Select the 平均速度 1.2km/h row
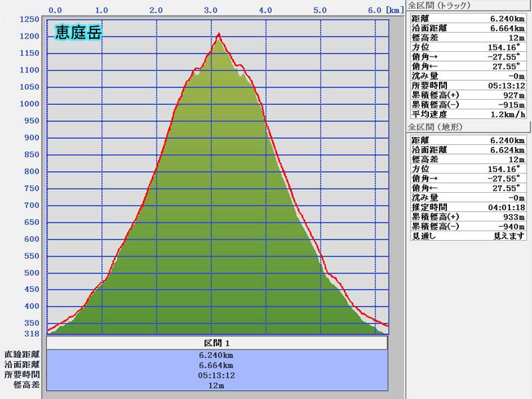 pos(467,114)
